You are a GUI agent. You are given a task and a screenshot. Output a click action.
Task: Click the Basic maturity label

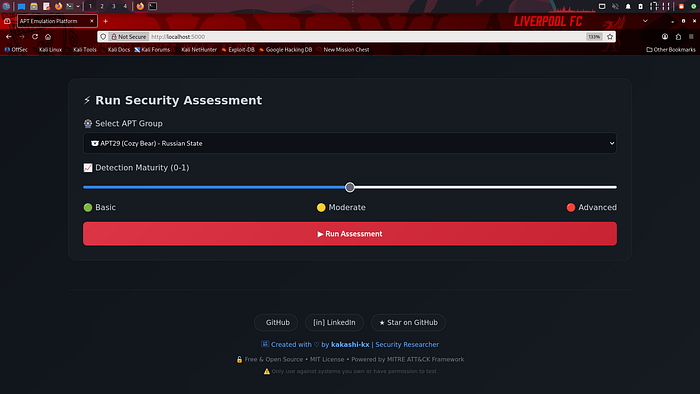point(100,207)
